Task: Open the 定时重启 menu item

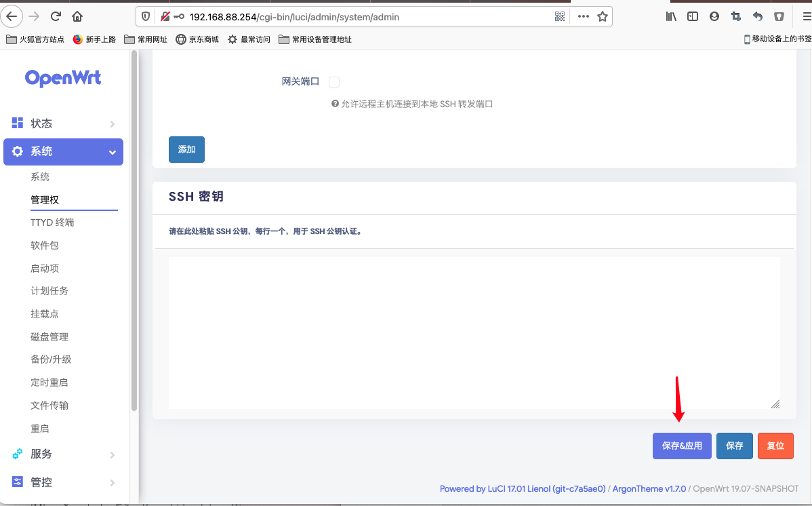Action: pyautogui.click(x=49, y=383)
